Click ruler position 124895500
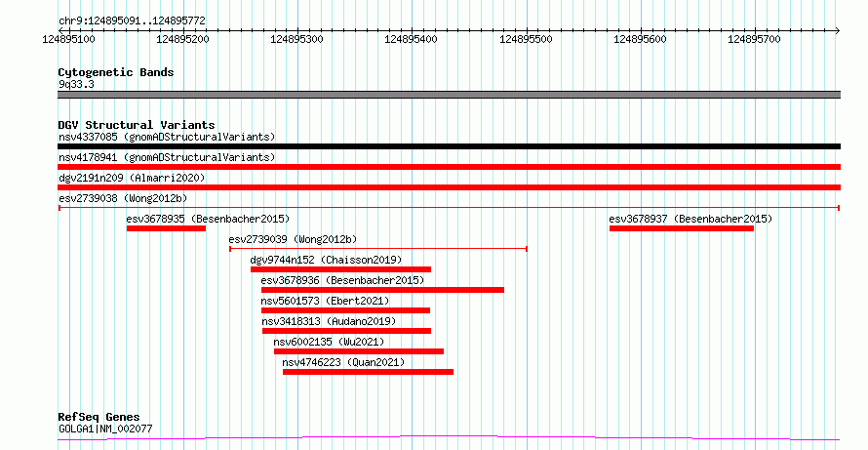Screen dimensions: 868x450 click(526, 39)
